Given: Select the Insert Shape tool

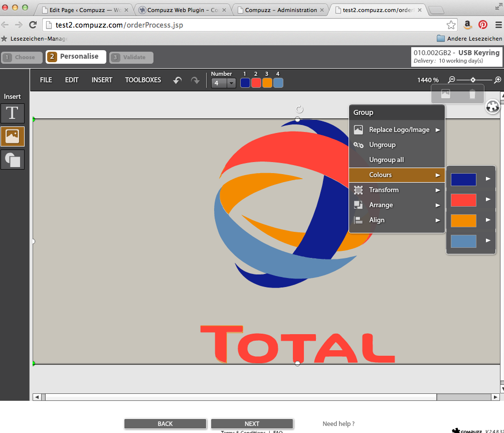Looking at the screenshot, I should [x=13, y=160].
